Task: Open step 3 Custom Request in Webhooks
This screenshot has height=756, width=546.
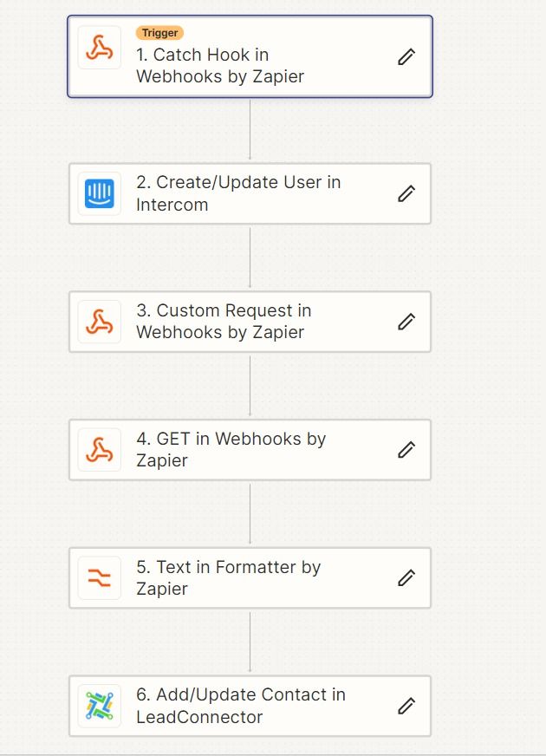Action: [x=250, y=322]
